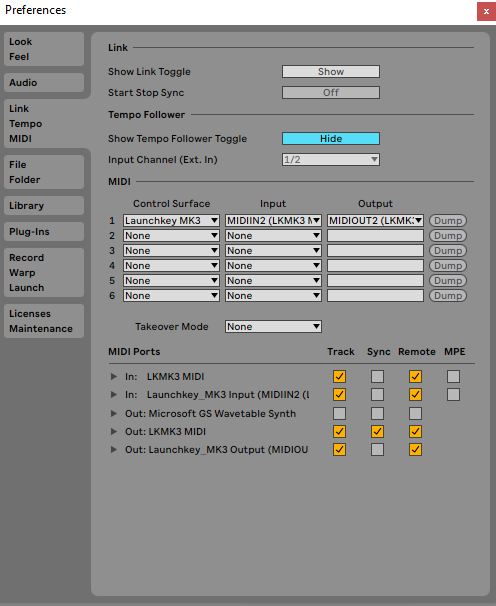The height and width of the screenshot is (606, 496).
Task: Open Control Surface dropdown in row 4
Action: pyautogui.click(x=171, y=266)
